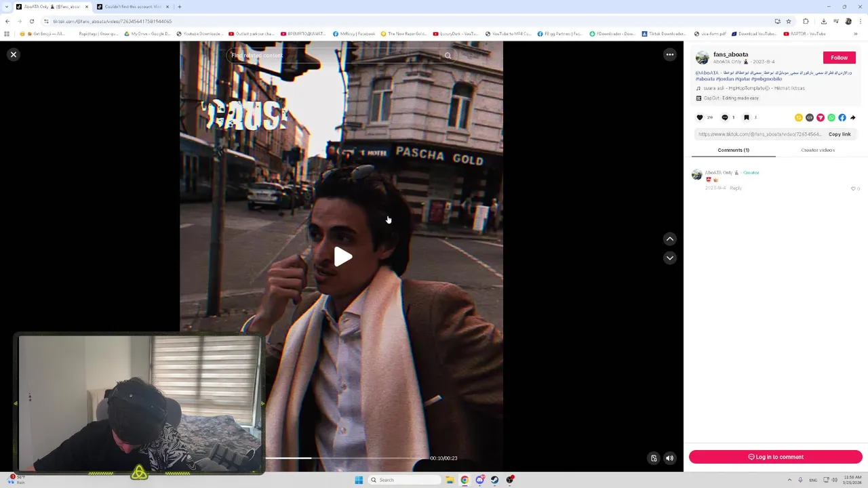Open the browser Extensions puzzle icon
Screen dimensions: 868x488
(806, 21)
